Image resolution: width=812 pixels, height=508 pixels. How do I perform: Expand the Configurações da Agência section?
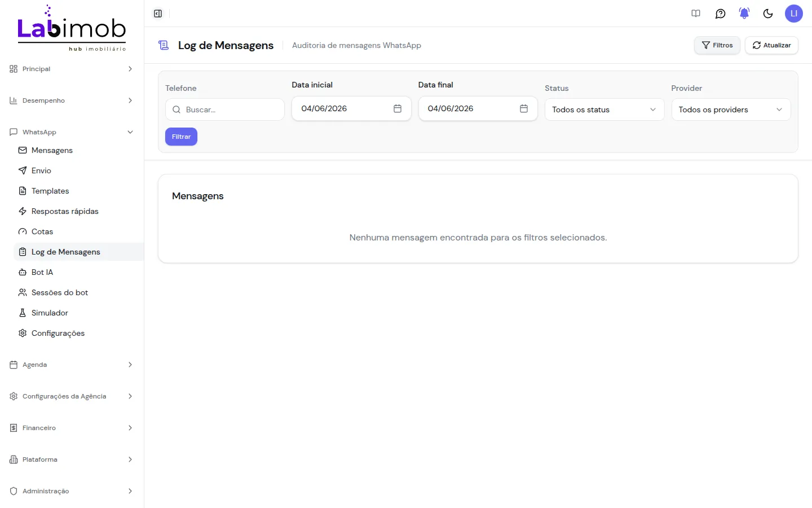point(72,396)
